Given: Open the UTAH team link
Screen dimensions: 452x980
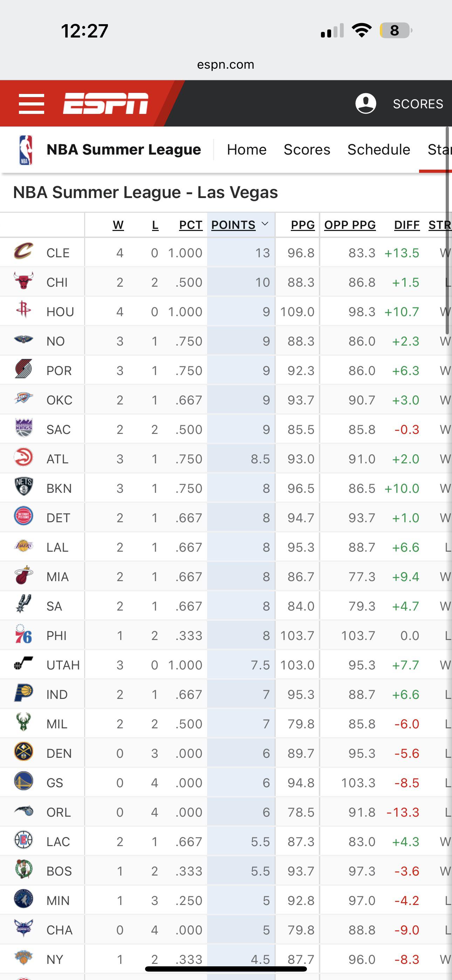Looking at the screenshot, I should pos(63,665).
